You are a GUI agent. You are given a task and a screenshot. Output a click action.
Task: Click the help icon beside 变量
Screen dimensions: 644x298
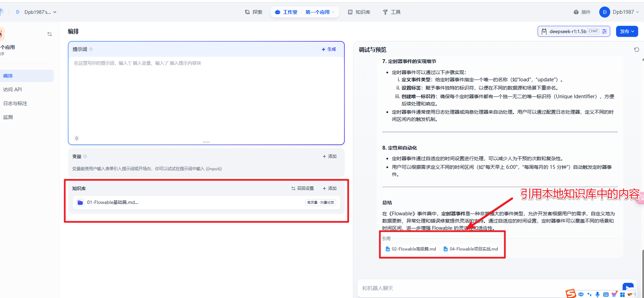[x=85, y=156]
